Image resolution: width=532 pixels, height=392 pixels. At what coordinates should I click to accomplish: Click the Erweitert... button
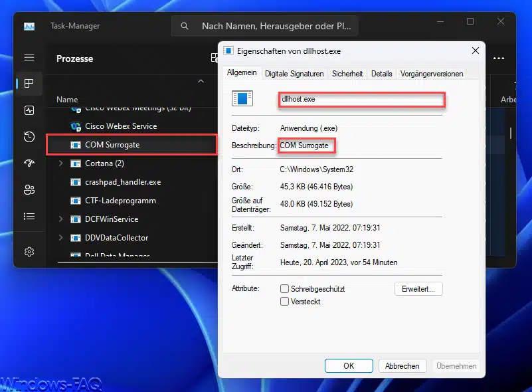click(418, 289)
